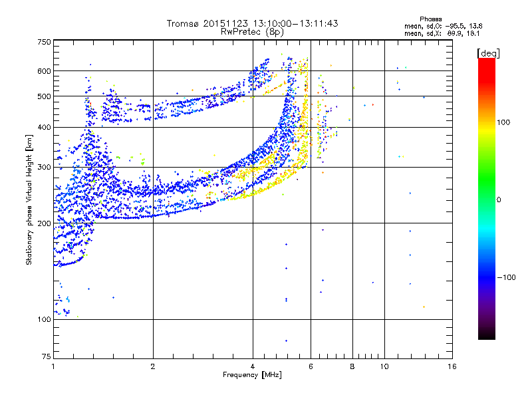The width and height of the screenshot is (532, 399).
Task: Click the colorbar tick label "100"
Action: point(503,122)
